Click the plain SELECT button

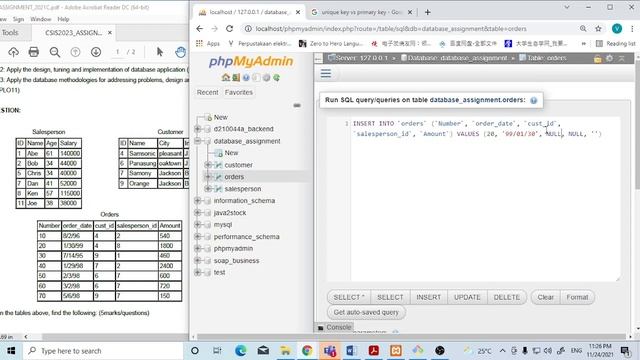point(390,297)
